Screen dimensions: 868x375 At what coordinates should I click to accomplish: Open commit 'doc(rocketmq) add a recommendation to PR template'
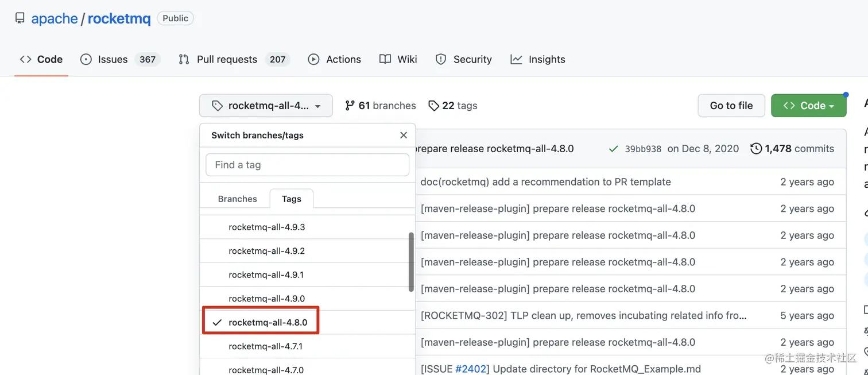coord(545,181)
